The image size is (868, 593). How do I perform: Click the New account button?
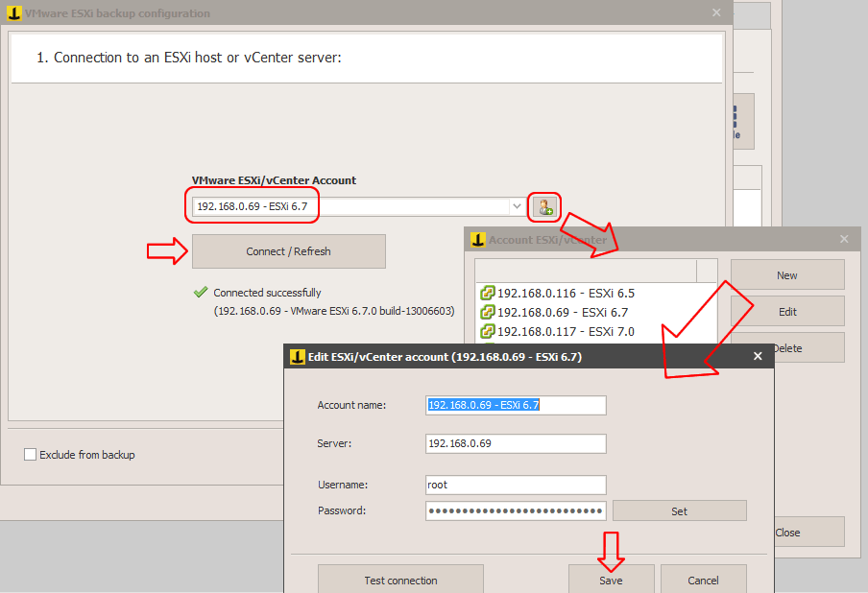pyautogui.click(x=787, y=275)
